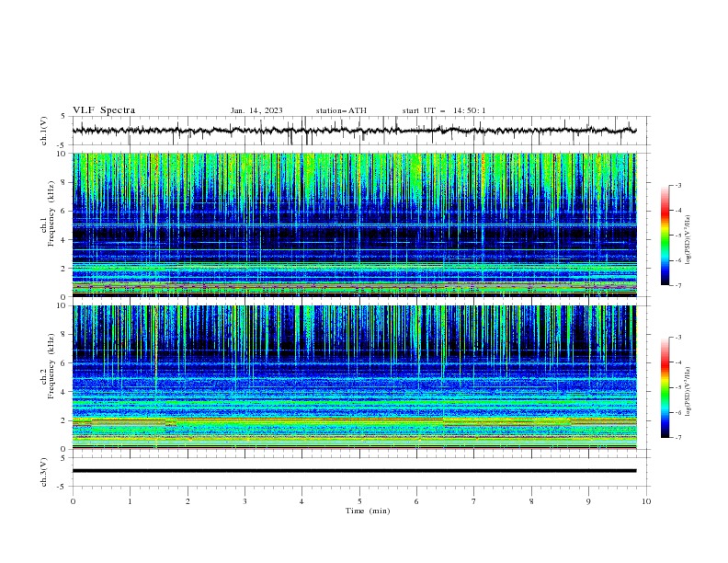
Task: Click the time axis tick label '10'
Action: pos(646,501)
